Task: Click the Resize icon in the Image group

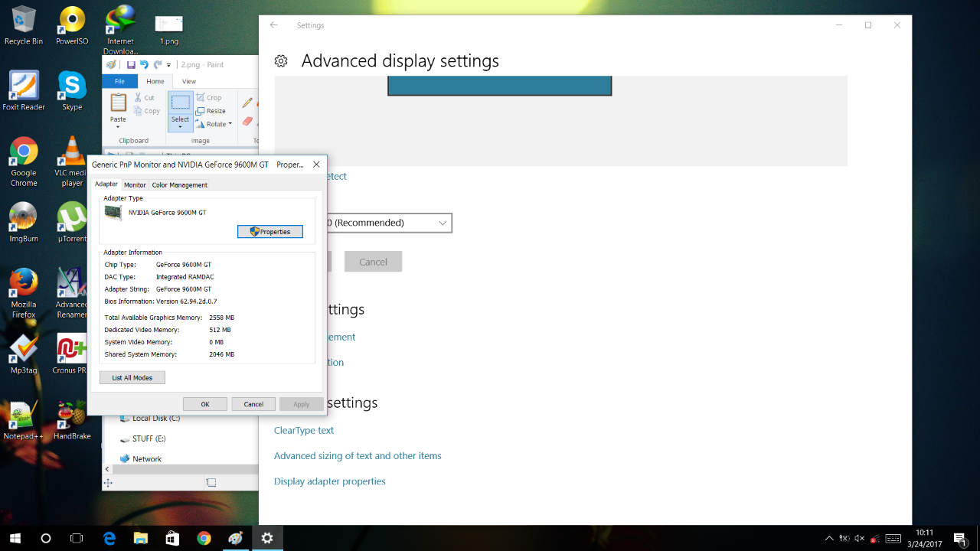Action: point(201,111)
